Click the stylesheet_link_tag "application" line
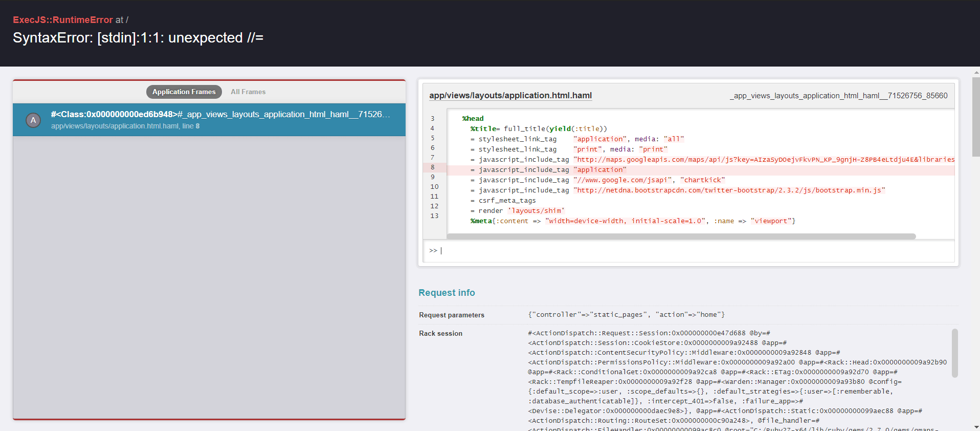The image size is (980, 431). tap(577, 139)
